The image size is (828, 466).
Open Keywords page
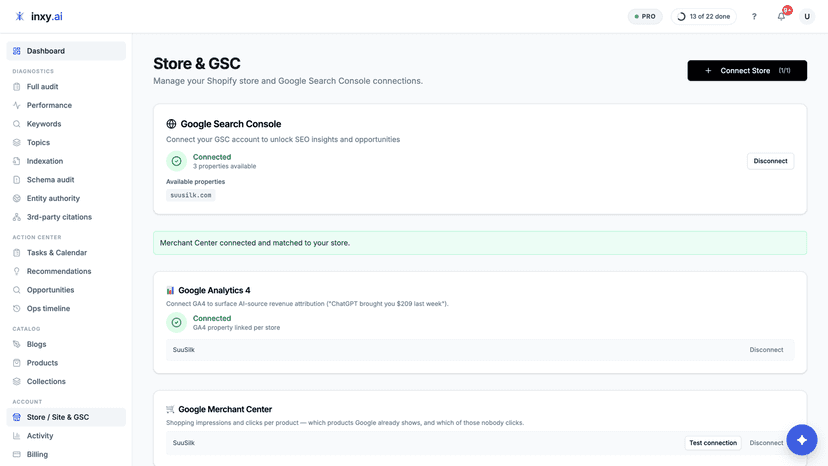coord(66,124)
